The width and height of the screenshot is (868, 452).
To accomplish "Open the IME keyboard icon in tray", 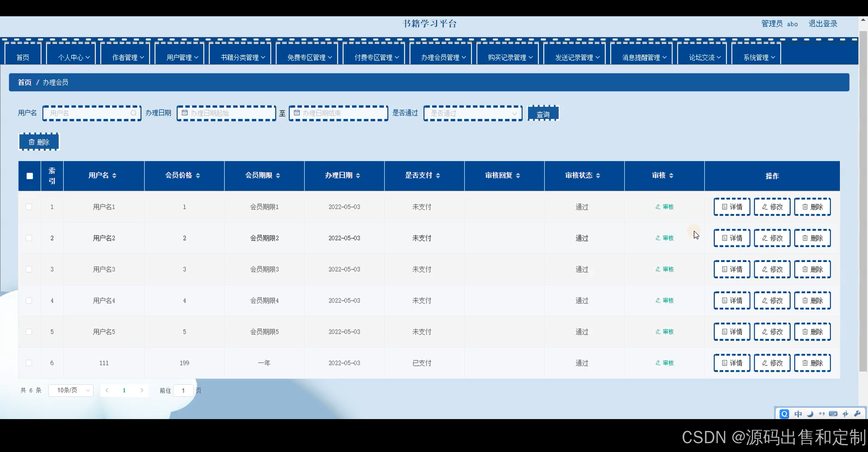I will (833, 414).
